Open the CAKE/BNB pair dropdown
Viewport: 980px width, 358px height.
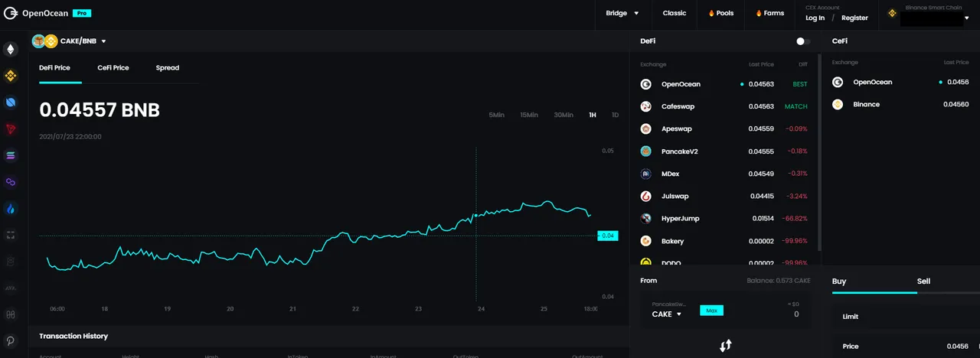click(x=103, y=41)
